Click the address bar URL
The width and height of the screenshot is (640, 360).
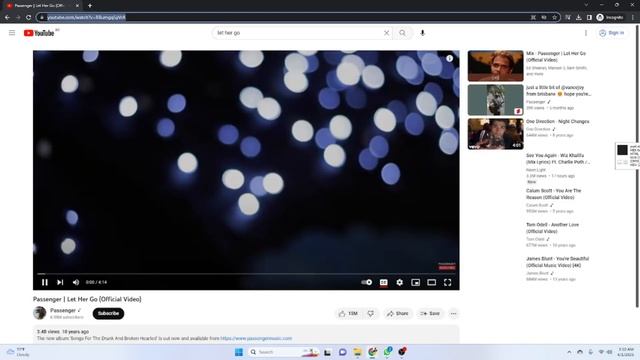tap(87, 17)
